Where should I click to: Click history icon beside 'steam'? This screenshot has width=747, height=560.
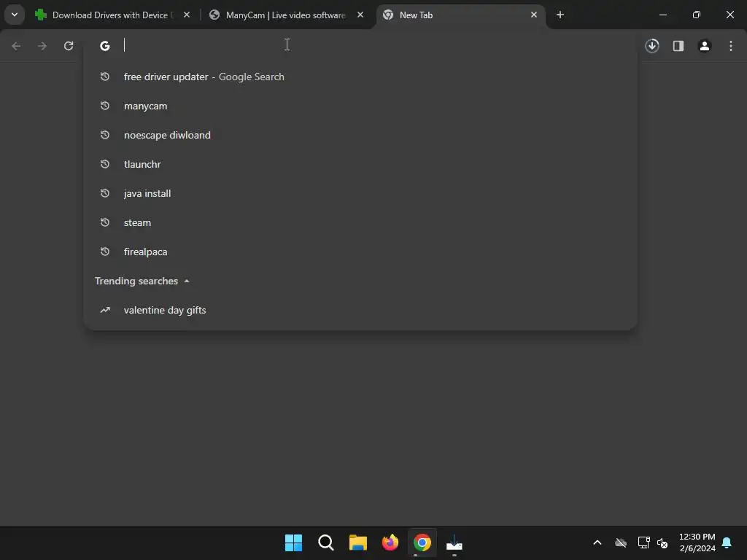[105, 222]
